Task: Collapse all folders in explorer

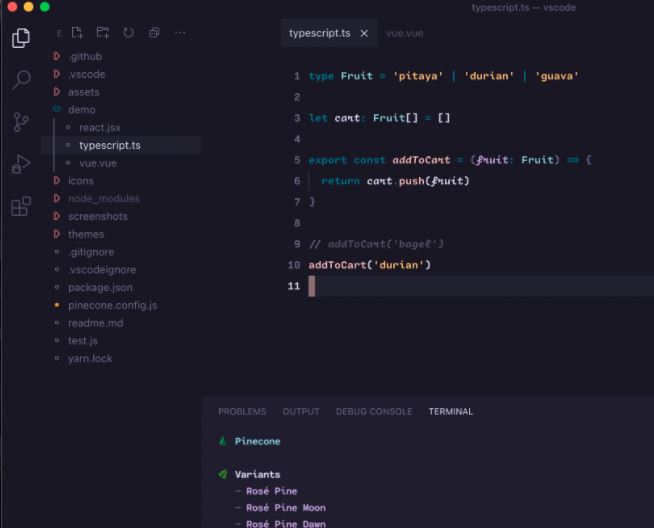Action: click(x=154, y=33)
